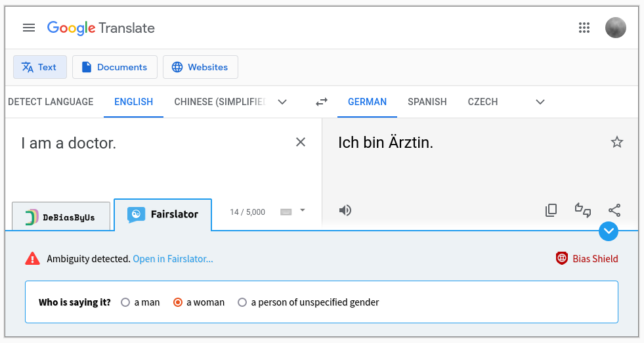Save translation with the star icon

[x=617, y=143]
